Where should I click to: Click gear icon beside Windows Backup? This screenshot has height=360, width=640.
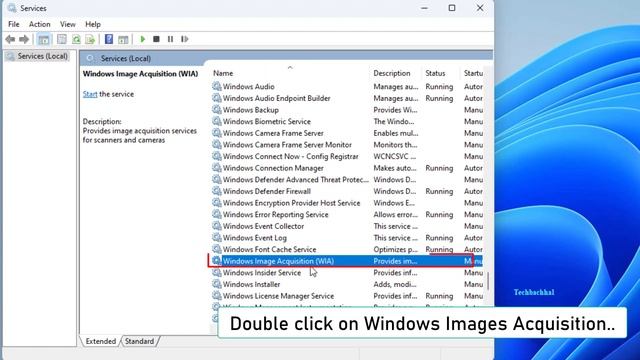click(217, 110)
